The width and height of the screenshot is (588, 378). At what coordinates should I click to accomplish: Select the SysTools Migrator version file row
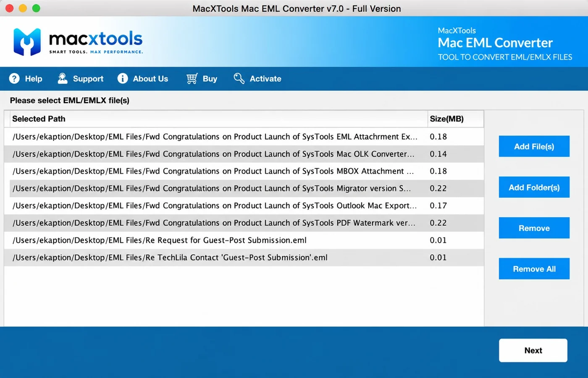tap(244, 188)
